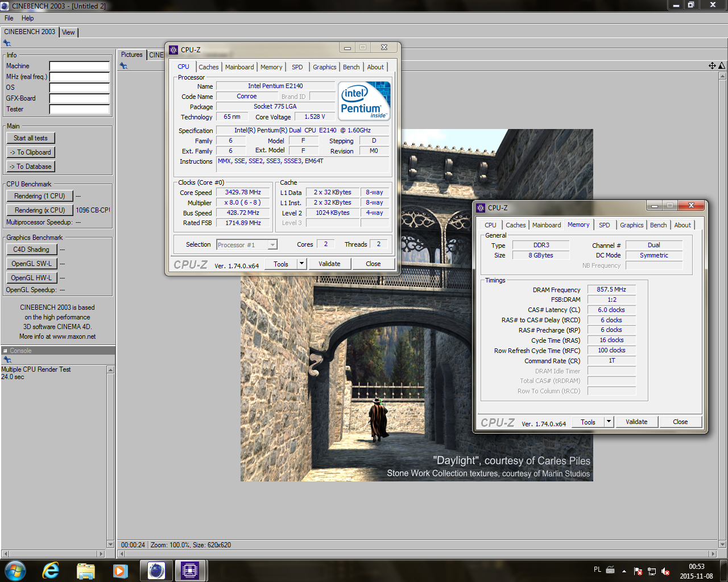Click the pin icon in the Console panel
This screenshot has width=728, height=582.
click(7, 360)
